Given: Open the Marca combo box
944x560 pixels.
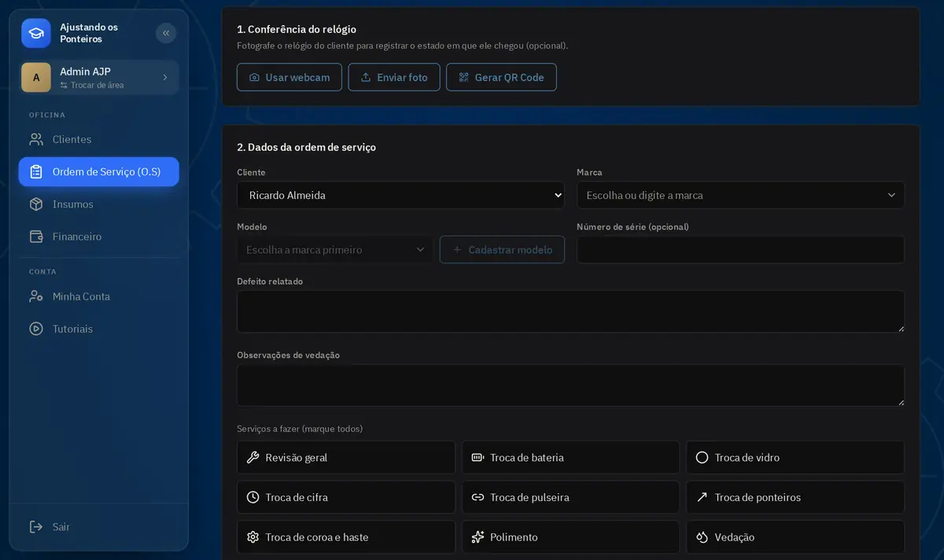Looking at the screenshot, I should coord(740,195).
